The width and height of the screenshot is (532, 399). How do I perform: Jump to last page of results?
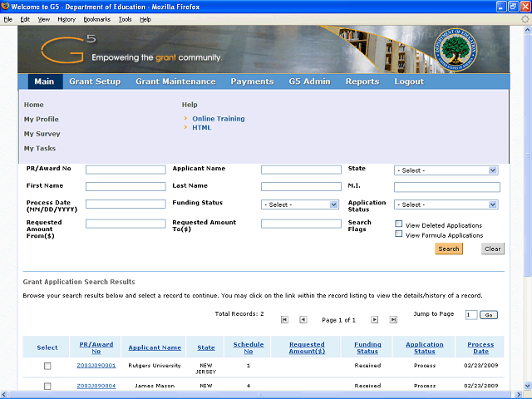click(x=392, y=319)
